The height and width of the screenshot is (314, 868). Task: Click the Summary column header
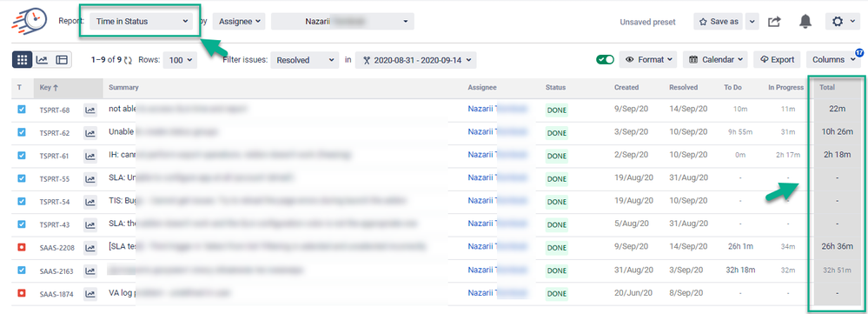pyautogui.click(x=123, y=88)
